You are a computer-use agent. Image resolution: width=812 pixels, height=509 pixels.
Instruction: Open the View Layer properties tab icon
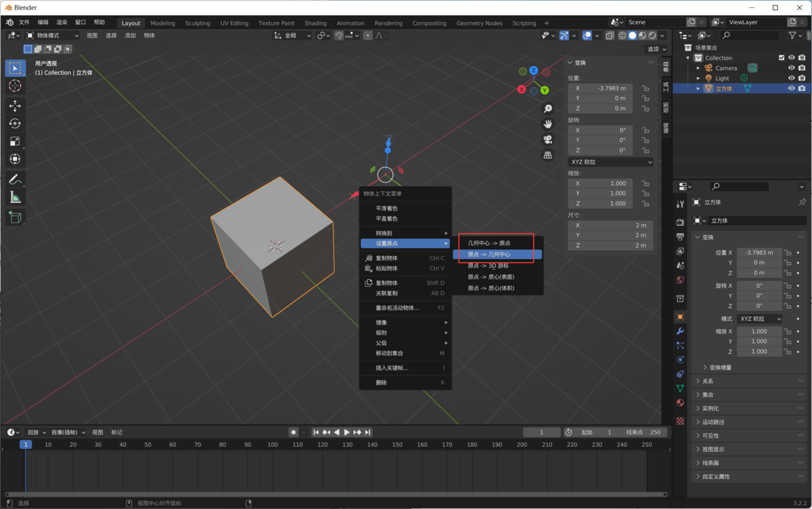tap(680, 251)
